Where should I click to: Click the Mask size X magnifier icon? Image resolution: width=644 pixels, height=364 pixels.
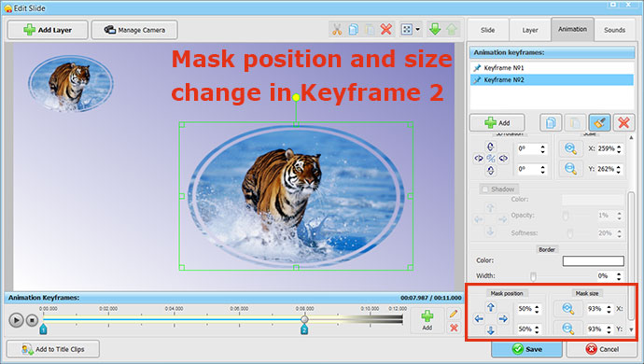tap(568, 309)
